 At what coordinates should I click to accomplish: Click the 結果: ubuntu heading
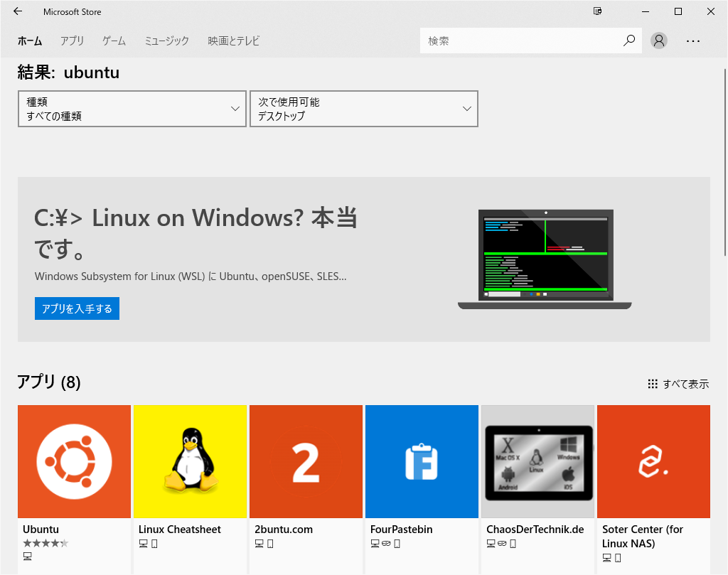(x=68, y=72)
